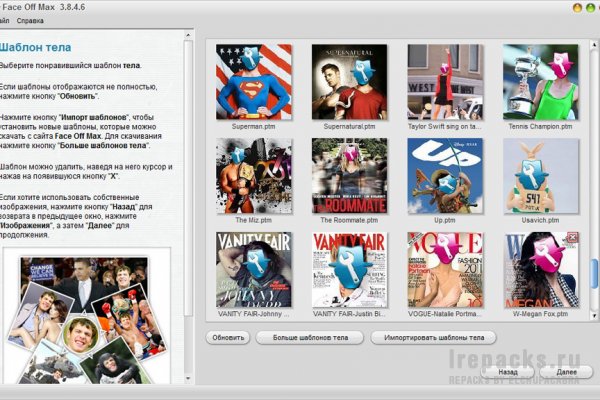This screenshot has width=600, height=400.
Task: Delete W-Megan Fox template with X button
Action: pos(572,238)
